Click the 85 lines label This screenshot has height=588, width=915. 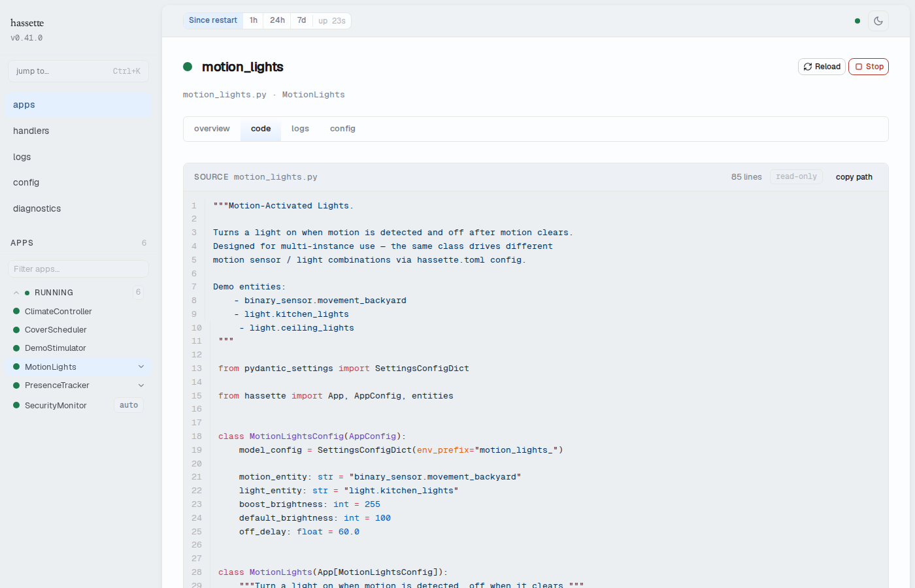746,177
